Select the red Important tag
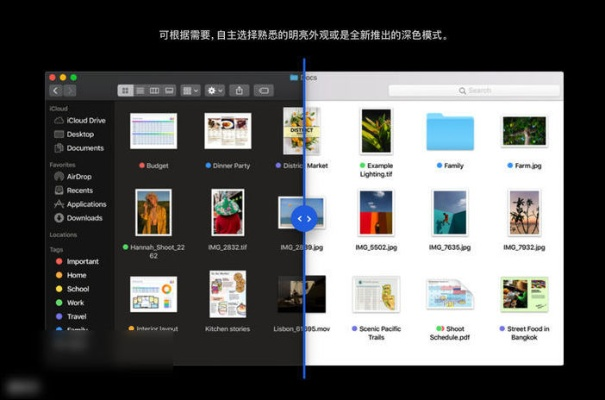This screenshot has width=605, height=400. pyautogui.click(x=82, y=261)
